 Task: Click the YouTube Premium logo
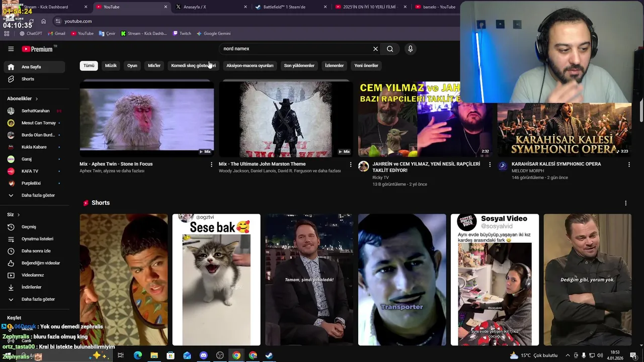38,49
